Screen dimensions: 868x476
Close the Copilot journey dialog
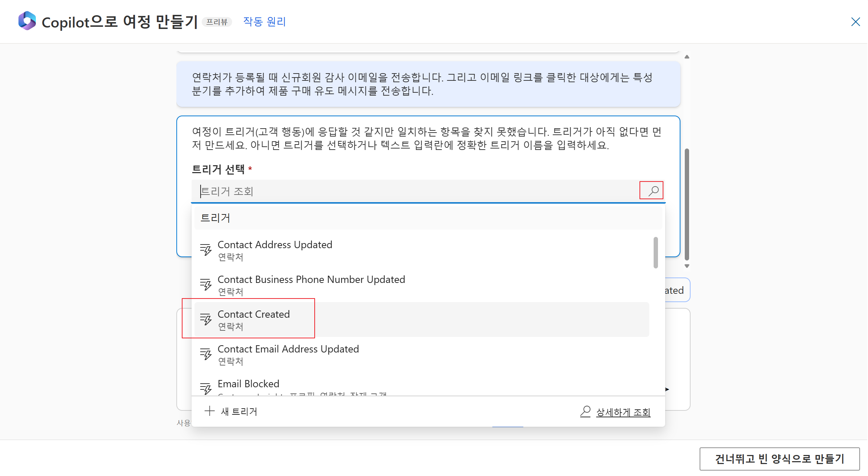point(855,22)
